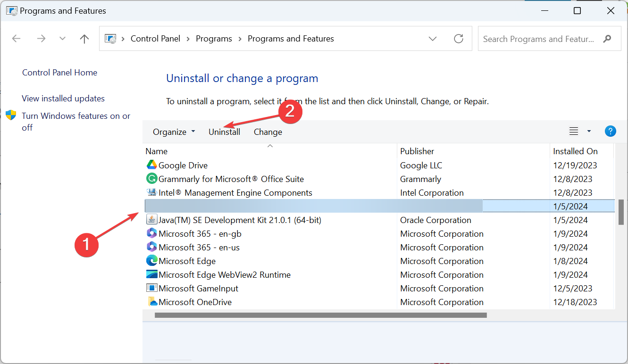Viewport: 628px width, 364px height.
Task: Select the Microsoft Edge entry name
Action: click(187, 261)
